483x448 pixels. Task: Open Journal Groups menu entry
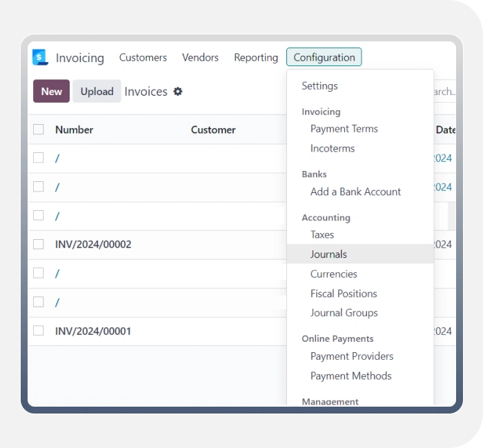[344, 313]
